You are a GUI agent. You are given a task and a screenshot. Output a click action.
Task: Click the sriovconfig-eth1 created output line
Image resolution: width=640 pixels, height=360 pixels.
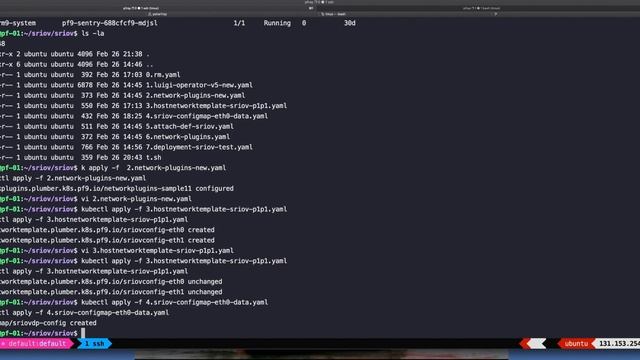pyautogui.click(x=107, y=240)
